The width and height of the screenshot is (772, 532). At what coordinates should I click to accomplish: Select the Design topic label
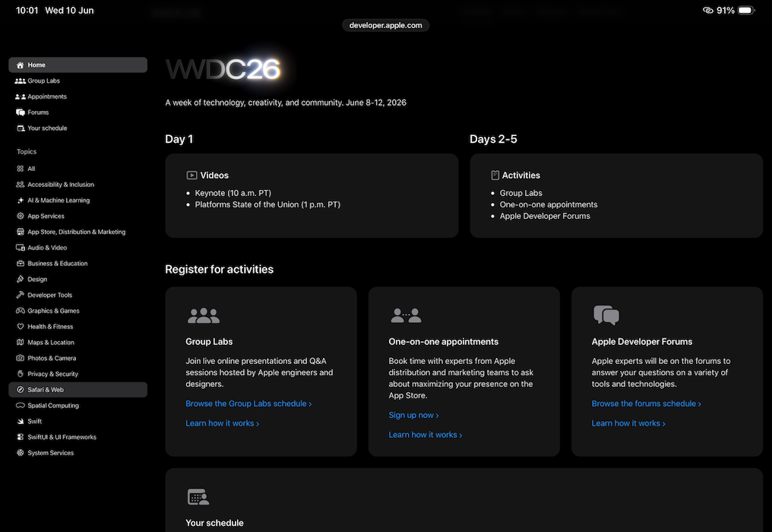point(37,279)
